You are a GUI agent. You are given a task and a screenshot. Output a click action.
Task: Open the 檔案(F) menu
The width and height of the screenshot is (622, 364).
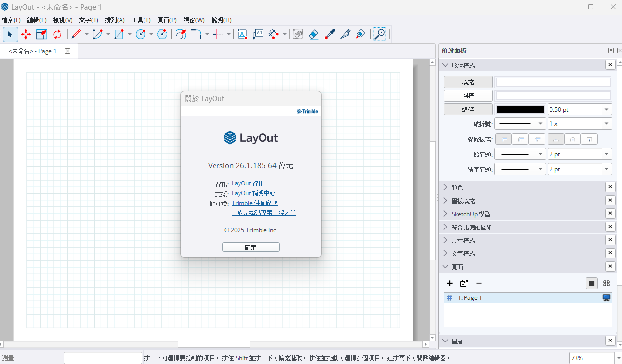coord(11,20)
